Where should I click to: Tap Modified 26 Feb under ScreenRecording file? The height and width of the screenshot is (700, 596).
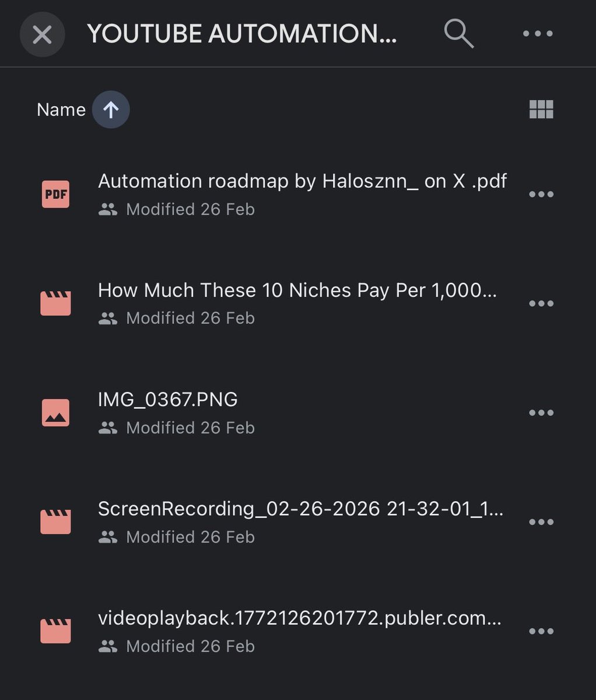[191, 537]
